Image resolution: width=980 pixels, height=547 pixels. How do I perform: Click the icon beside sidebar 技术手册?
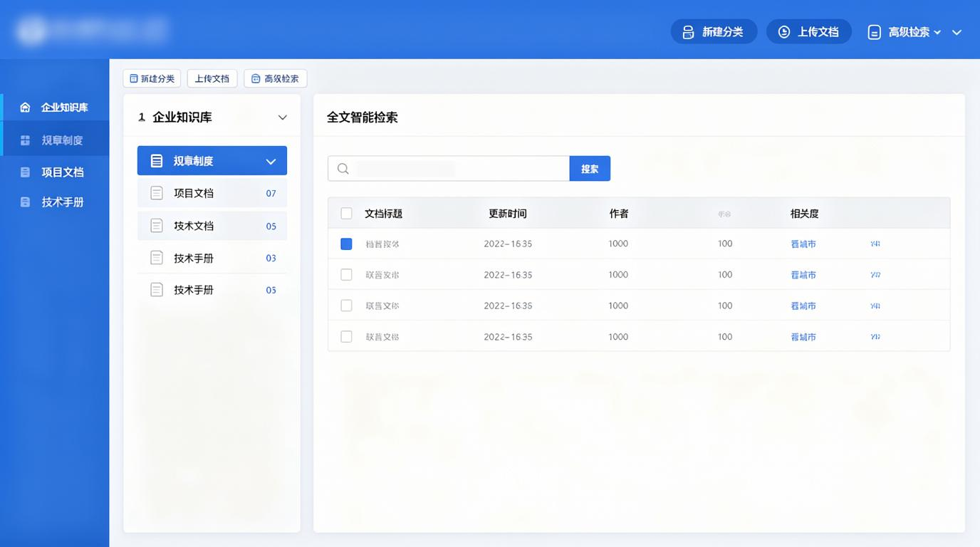[x=26, y=202]
